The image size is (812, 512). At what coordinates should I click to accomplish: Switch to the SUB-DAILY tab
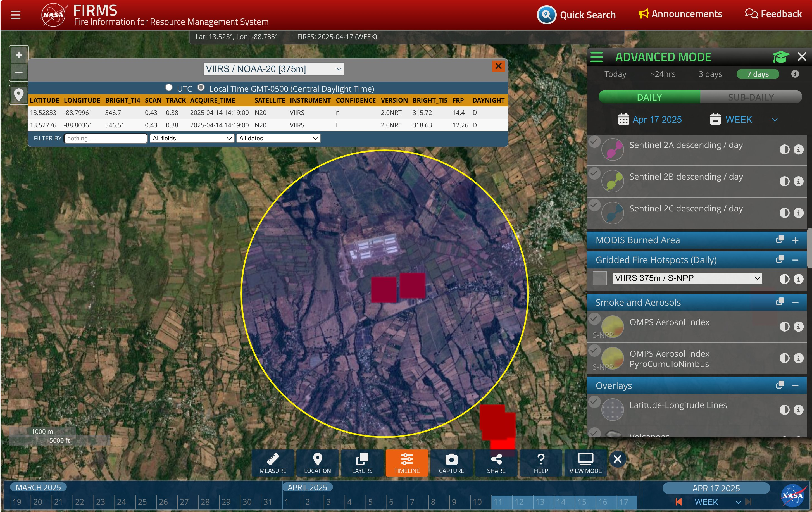[751, 97]
